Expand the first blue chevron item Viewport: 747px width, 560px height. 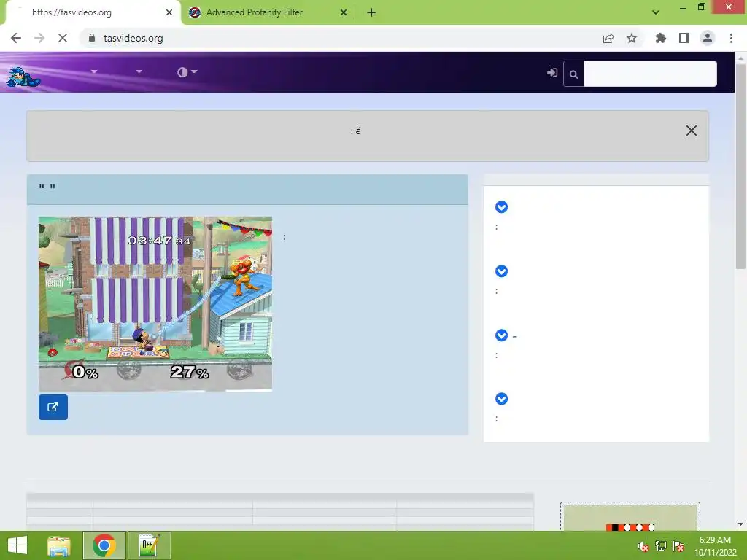(x=501, y=207)
